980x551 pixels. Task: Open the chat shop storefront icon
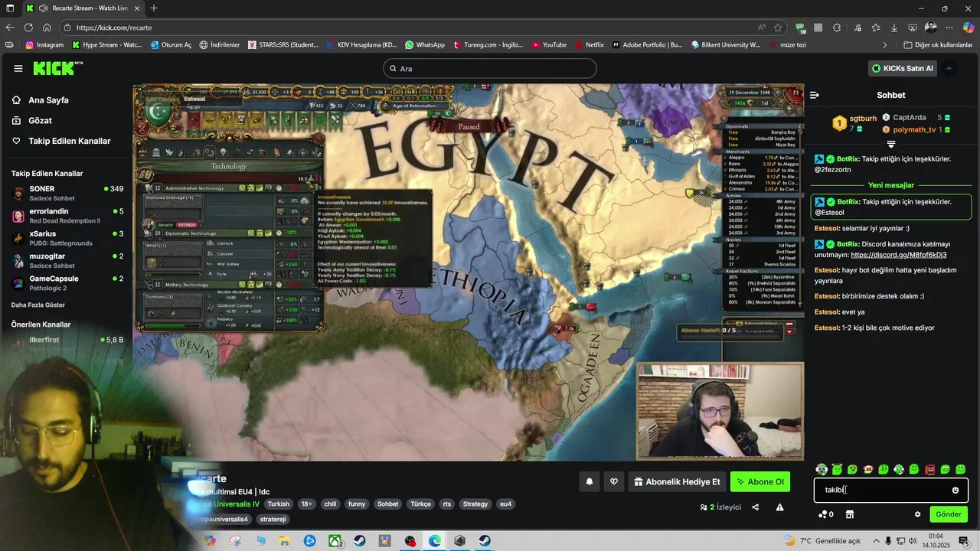849,514
